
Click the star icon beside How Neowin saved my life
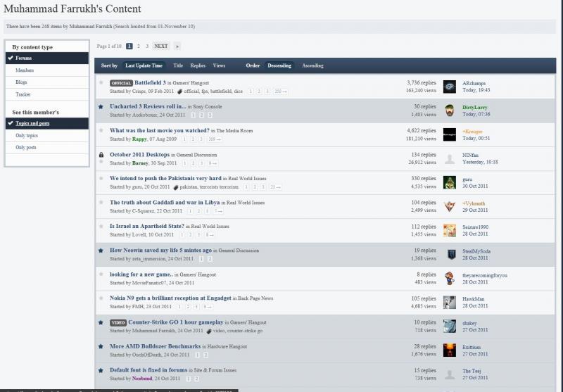(x=101, y=251)
